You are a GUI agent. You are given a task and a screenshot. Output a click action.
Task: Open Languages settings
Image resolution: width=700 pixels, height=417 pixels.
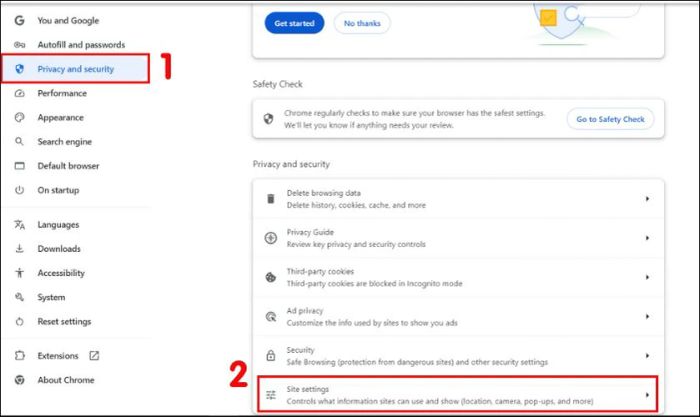58,225
